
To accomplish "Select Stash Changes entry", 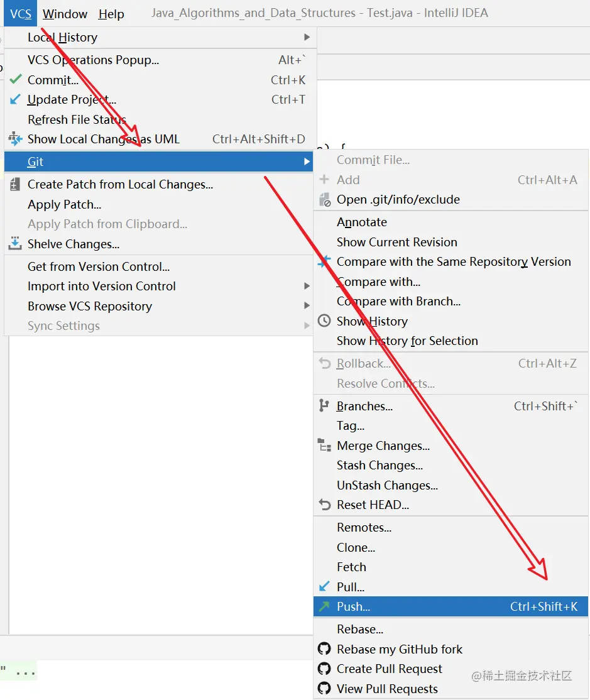I will tap(451, 465).
